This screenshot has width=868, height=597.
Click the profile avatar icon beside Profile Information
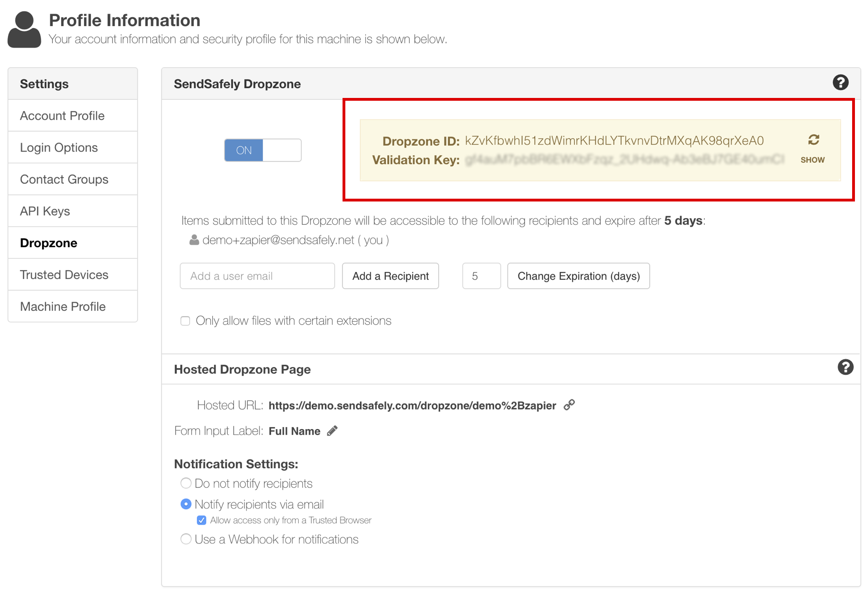(x=24, y=29)
